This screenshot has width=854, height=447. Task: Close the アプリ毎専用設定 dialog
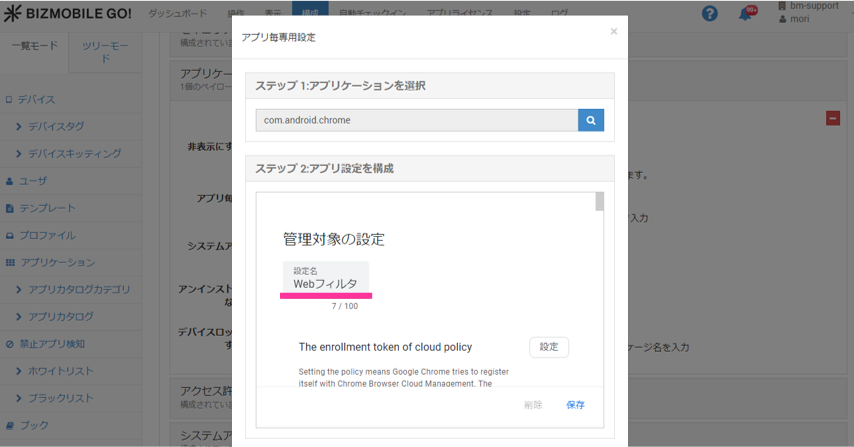[613, 32]
